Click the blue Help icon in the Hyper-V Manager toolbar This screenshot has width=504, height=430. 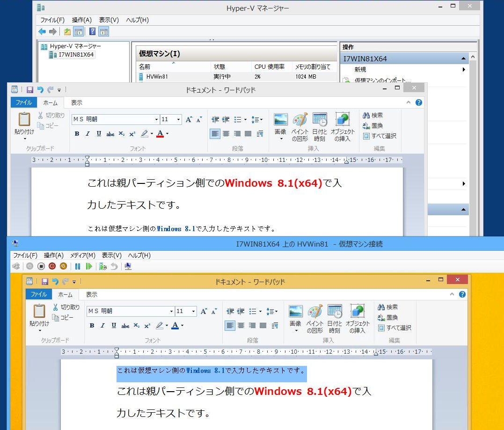(x=92, y=31)
